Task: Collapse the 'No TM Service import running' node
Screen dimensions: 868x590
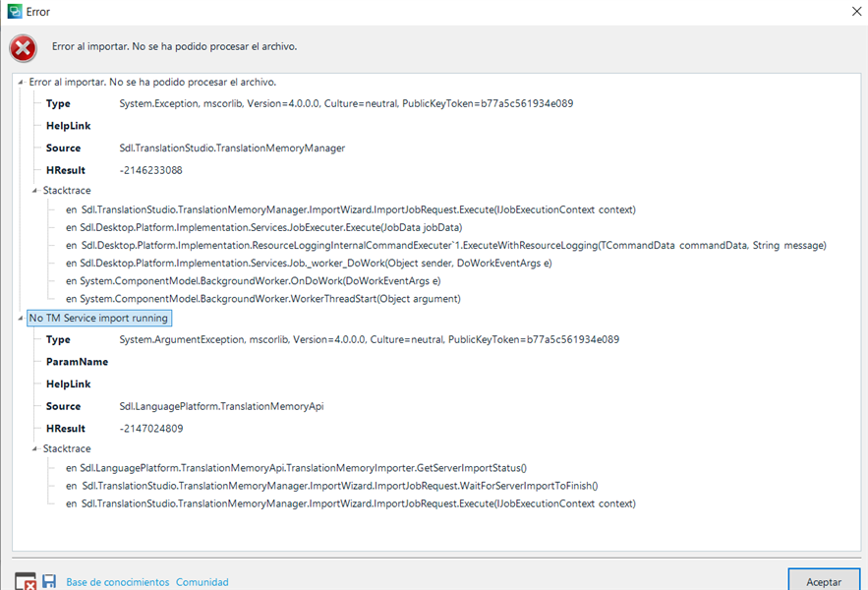Action: click(x=21, y=318)
